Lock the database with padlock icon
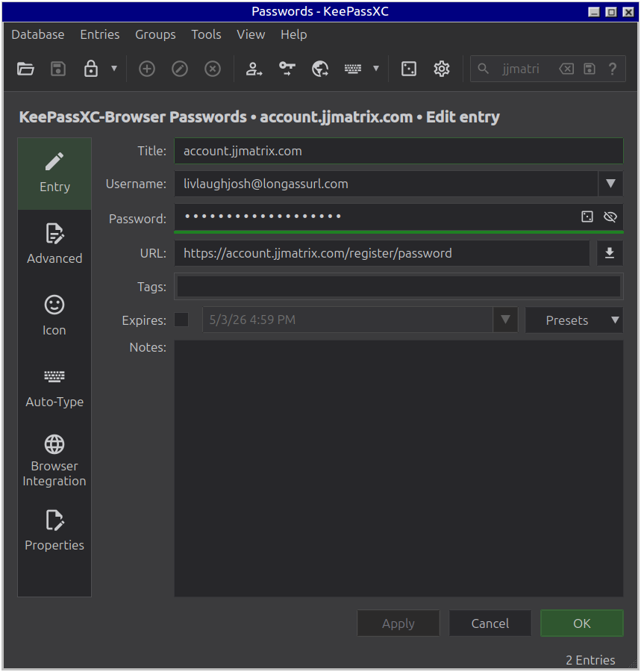The width and height of the screenshot is (641, 672). point(91,69)
